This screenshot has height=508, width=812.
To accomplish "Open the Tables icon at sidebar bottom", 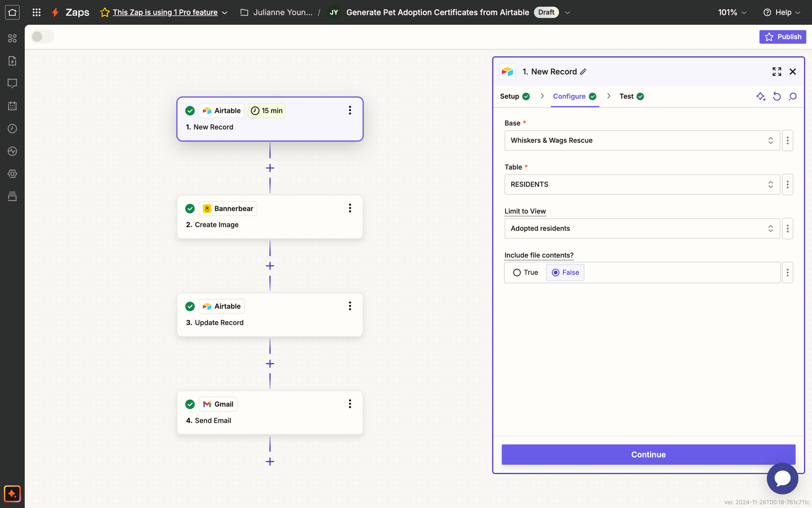I will (x=12, y=196).
